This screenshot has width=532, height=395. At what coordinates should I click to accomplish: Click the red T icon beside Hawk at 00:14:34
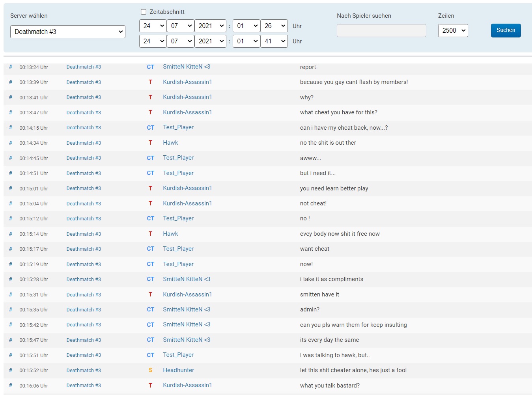[150, 143]
